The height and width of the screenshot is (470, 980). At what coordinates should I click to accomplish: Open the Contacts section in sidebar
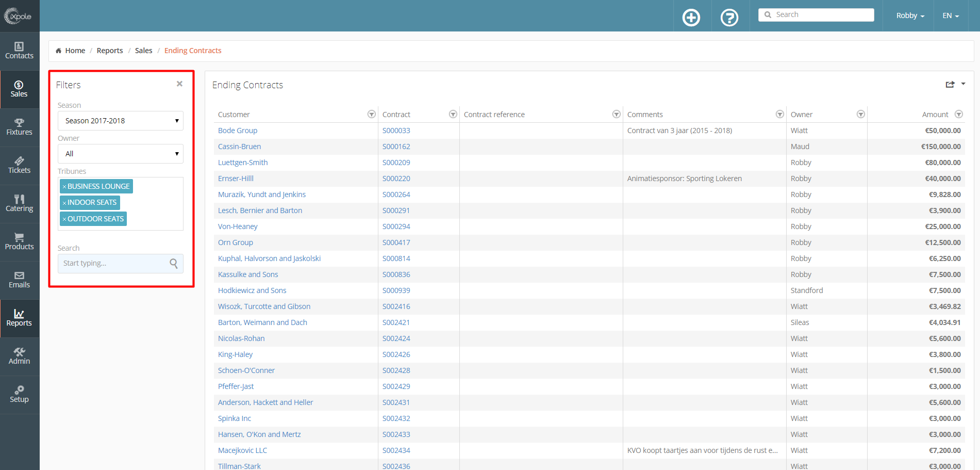pos(19,51)
